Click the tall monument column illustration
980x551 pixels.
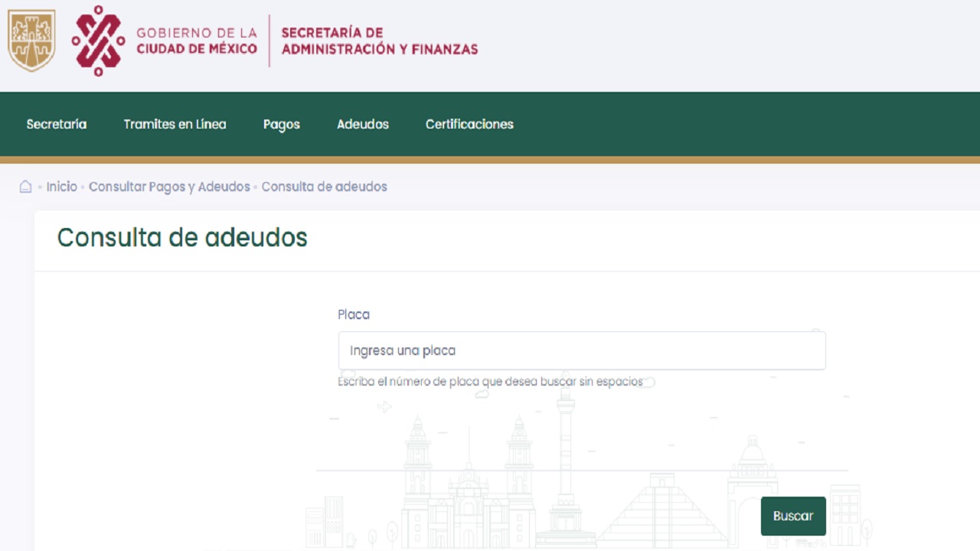tap(566, 467)
